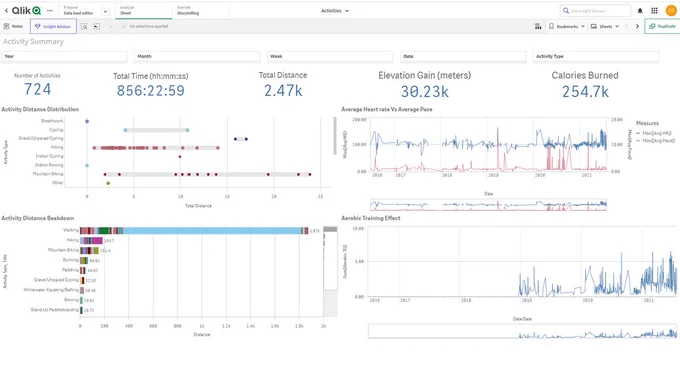Click the step back selection arrow
The image size is (680, 374).
click(111, 26)
